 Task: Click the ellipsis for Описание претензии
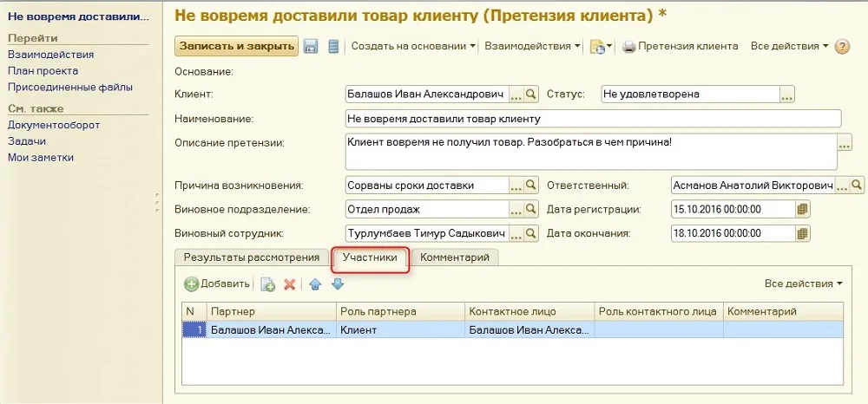845,142
